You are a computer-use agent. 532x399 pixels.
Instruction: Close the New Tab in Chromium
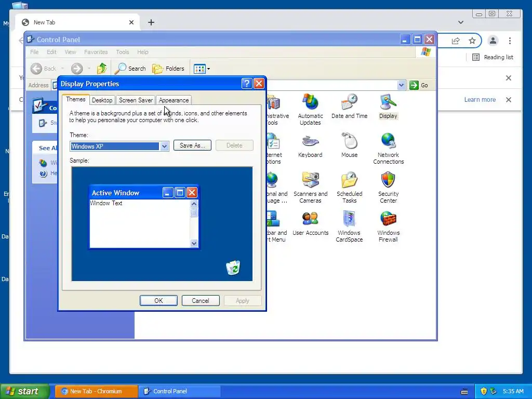pyautogui.click(x=131, y=22)
